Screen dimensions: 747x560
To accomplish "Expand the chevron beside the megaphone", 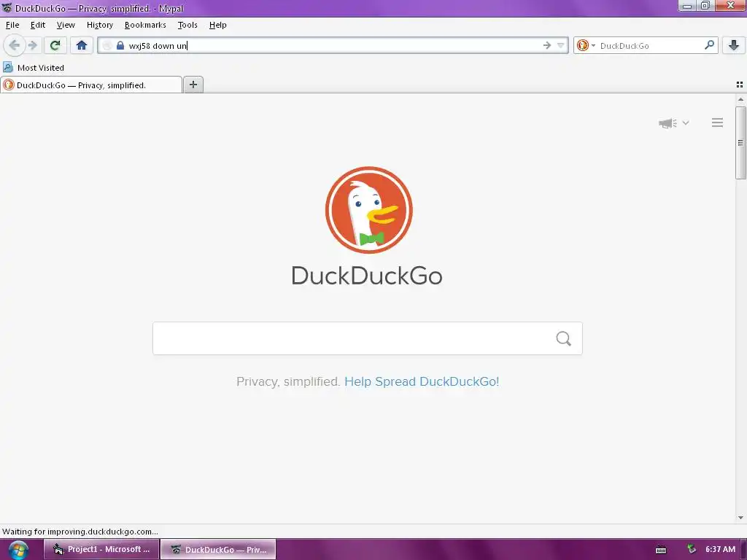I will (x=686, y=122).
